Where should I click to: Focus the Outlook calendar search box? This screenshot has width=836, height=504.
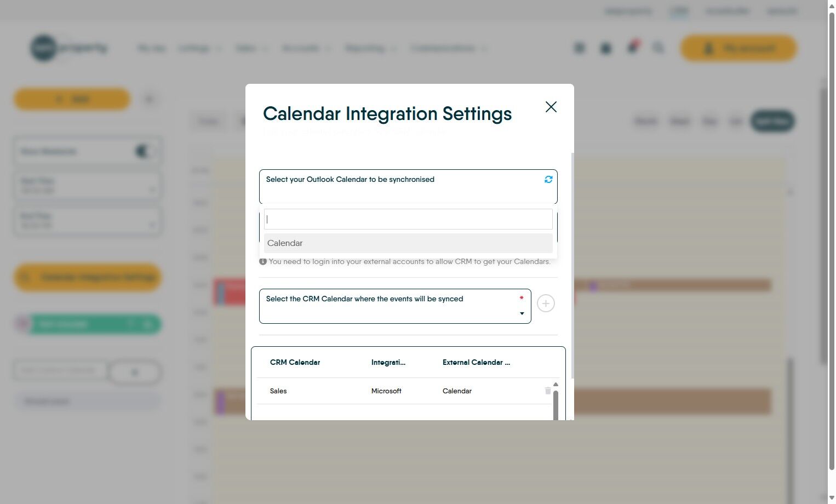click(408, 219)
